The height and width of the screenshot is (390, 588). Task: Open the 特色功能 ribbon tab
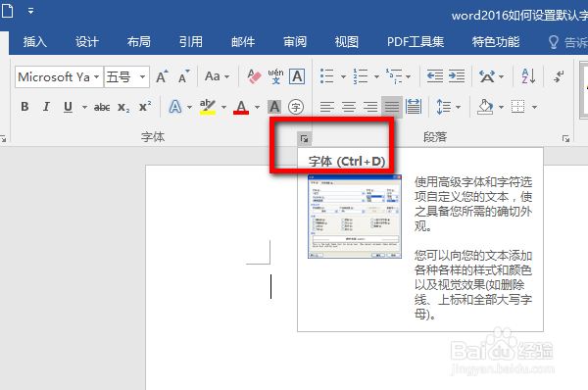point(496,41)
